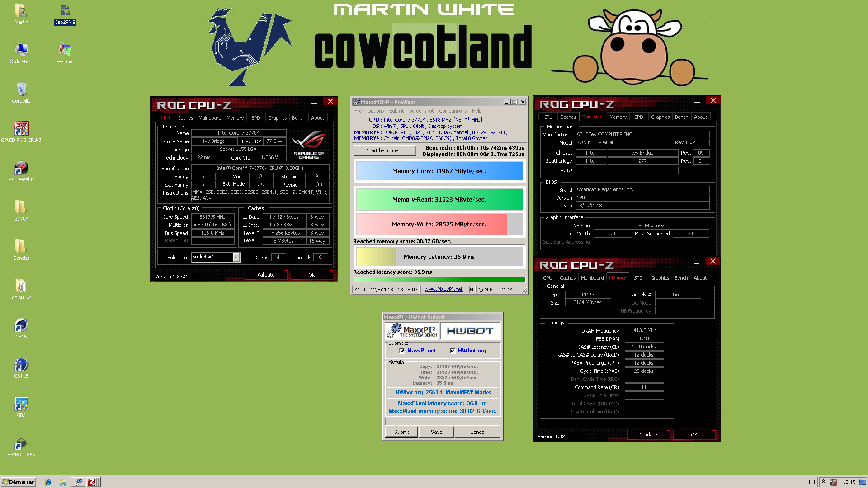Click the MaxxPI² system bench logo
Screen dimensions: 868x488
pos(412,331)
